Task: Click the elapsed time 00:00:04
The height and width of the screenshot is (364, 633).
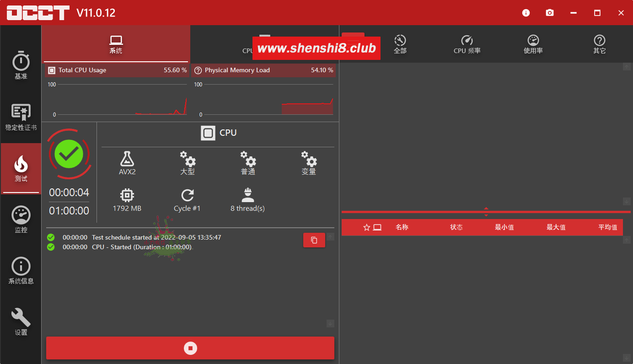Action: click(69, 193)
